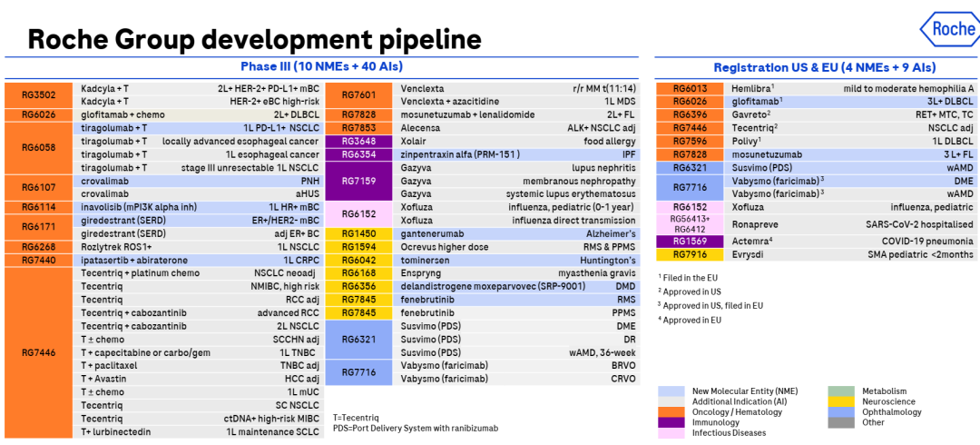Select the RG1450 compound cell
Image resolution: width=980 pixels, height=445 pixels.
(358, 233)
